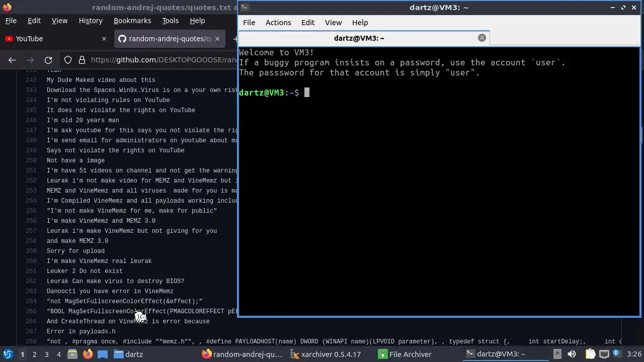Image resolution: width=644 pixels, height=362 pixels.
Task: Close the dartz@VM3 terminal tab
Action: coord(482,38)
